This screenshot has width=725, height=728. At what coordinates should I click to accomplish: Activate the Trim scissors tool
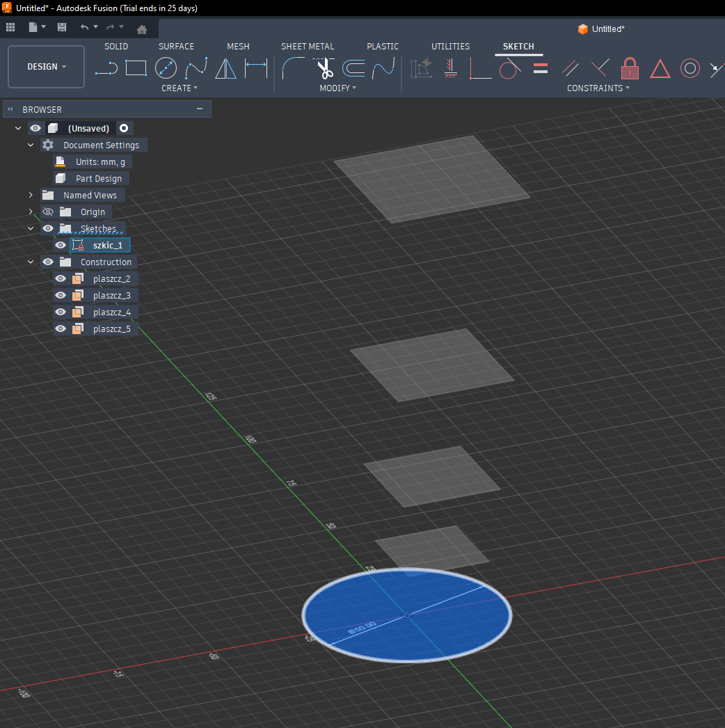click(x=324, y=68)
